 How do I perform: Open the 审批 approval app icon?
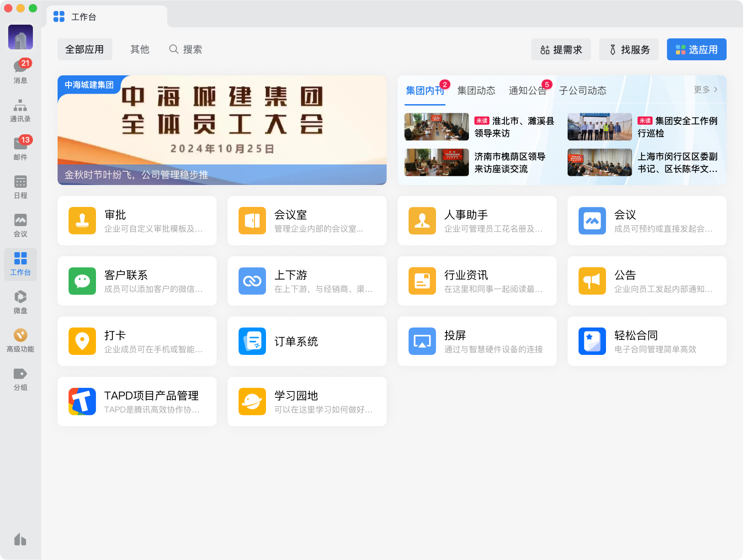82,221
